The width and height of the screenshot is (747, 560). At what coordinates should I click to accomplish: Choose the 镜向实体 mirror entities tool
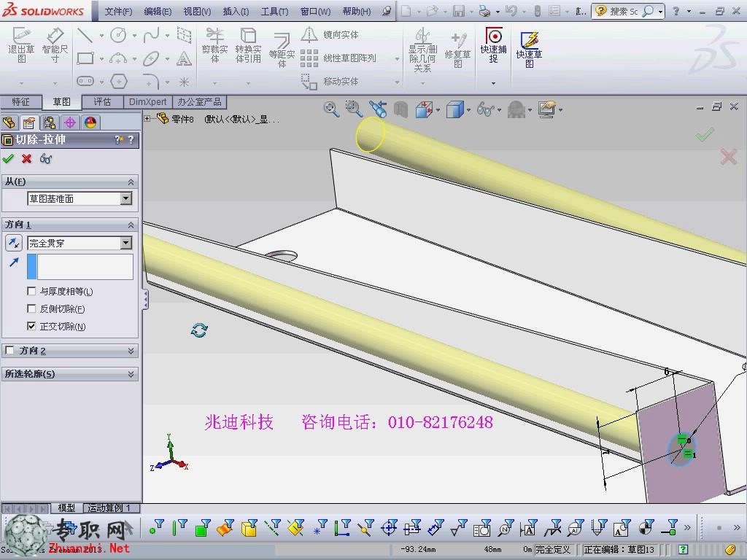point(330,34)
